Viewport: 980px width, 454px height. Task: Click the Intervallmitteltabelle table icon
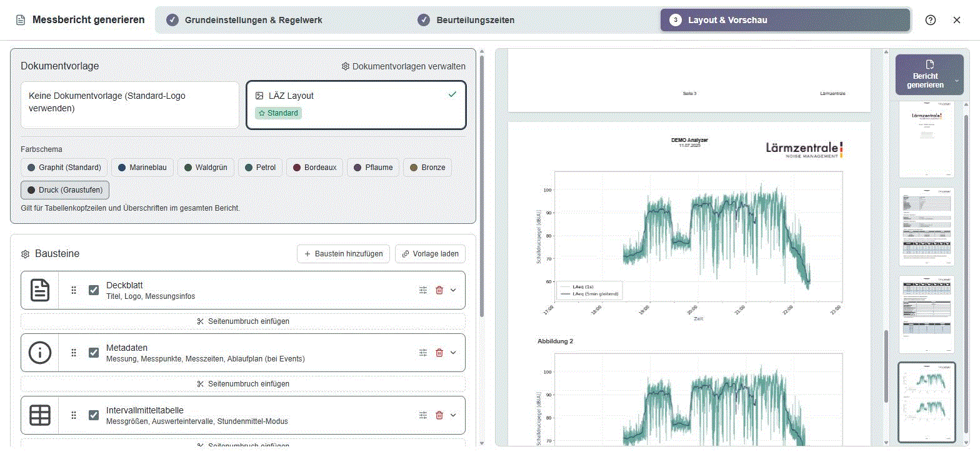tap(40, 415)
